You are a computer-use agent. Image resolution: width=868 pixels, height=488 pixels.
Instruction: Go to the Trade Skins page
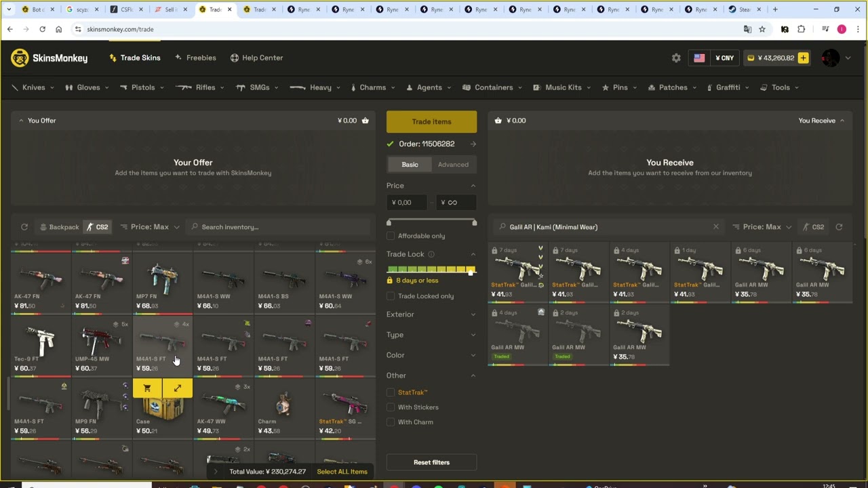[x=135, y=58]
